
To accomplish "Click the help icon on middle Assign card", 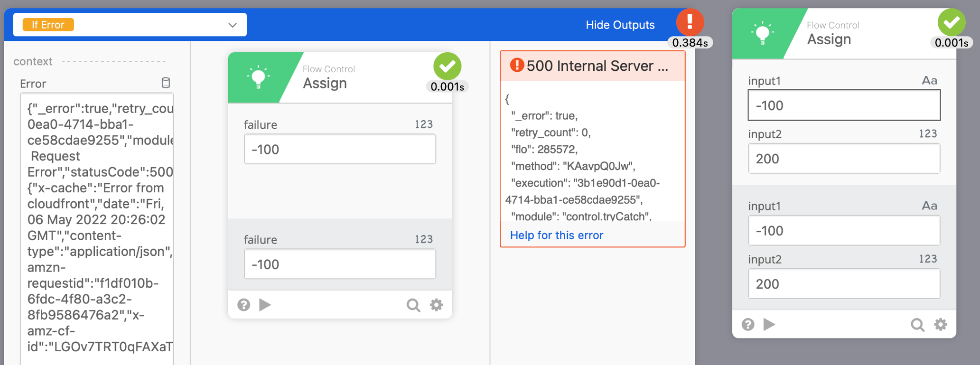I will tap(244, 305).
